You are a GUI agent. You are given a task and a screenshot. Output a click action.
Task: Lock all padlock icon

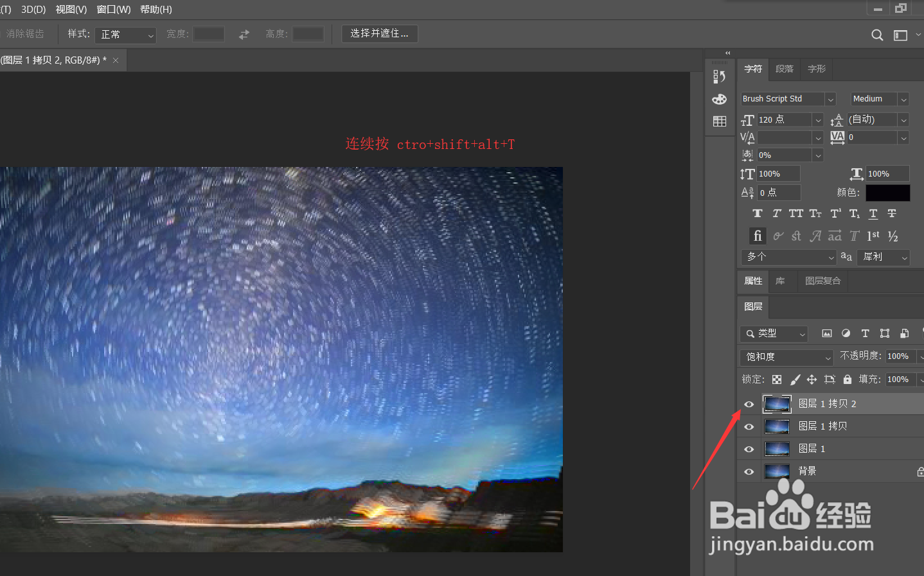(x=848, y=380)
